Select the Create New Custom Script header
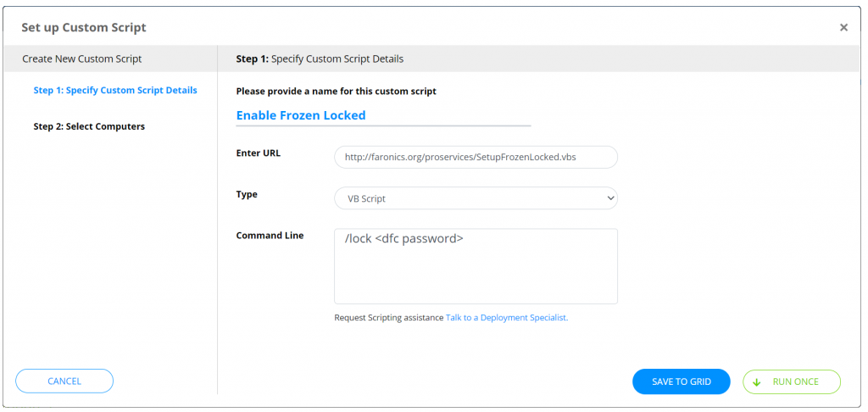The height and width of the screenshot is (412, 868). (82, 59)
